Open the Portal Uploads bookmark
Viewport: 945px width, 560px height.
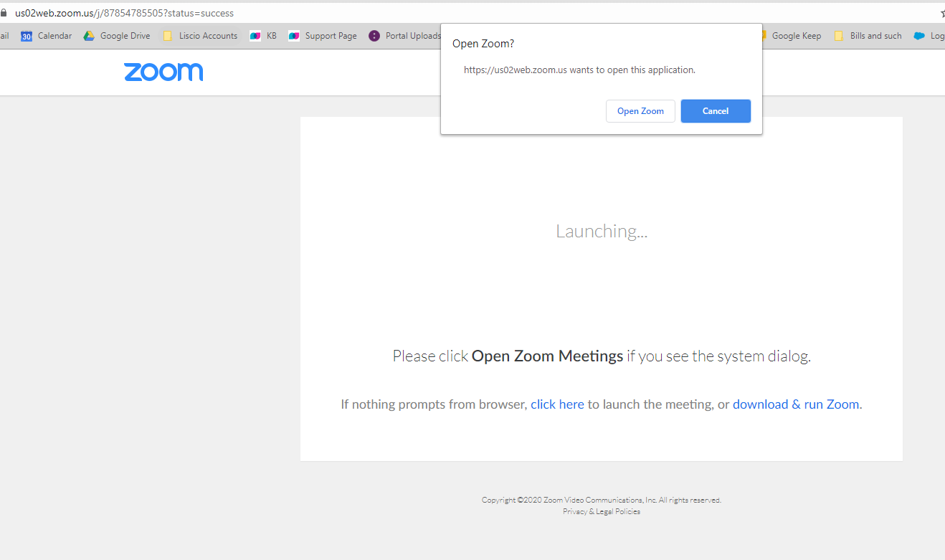click(405, 36)
